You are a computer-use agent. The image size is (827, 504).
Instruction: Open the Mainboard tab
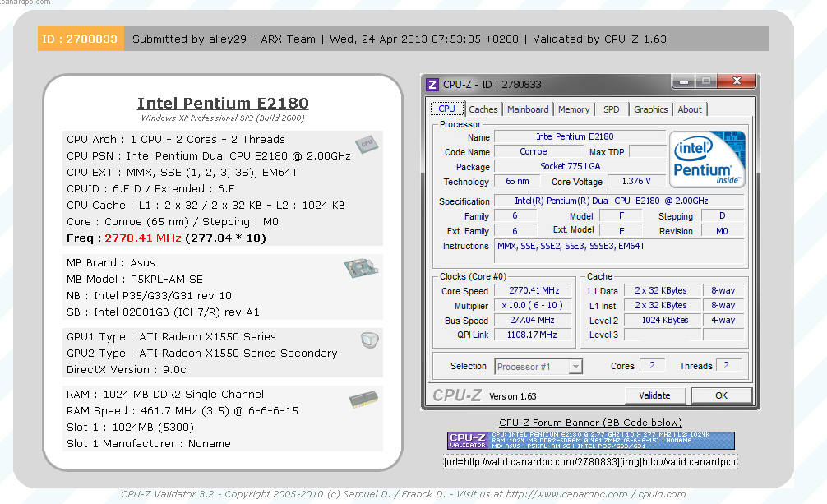point(528,109)
